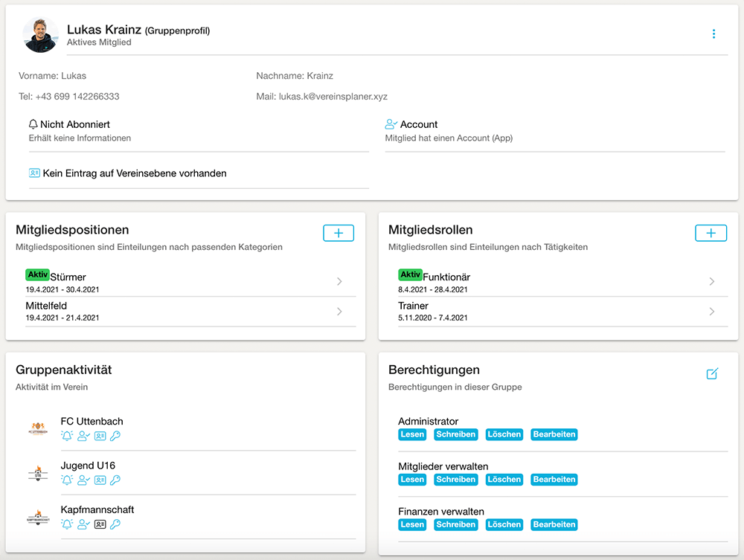Click the account icon for Jugend U16
This screenshot has width=744, height=560.
[83, 480]
